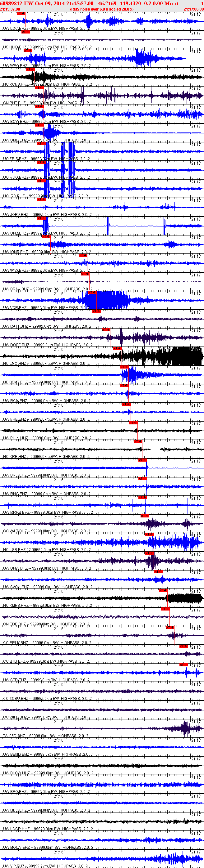The width and height of the screenshot is (204, 868).
Task: Select the NC LGB EHZ 02 station label
Action: 48,550
